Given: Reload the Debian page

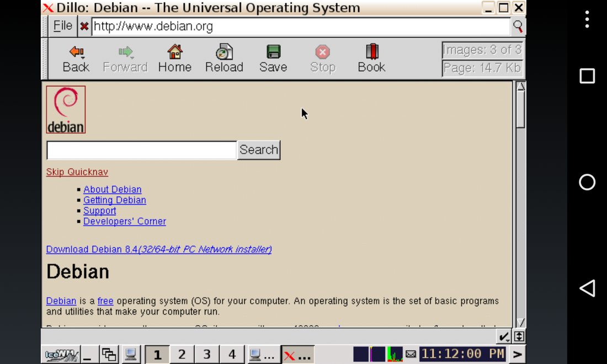Looking at the screenshot, I should click(224, 59).
